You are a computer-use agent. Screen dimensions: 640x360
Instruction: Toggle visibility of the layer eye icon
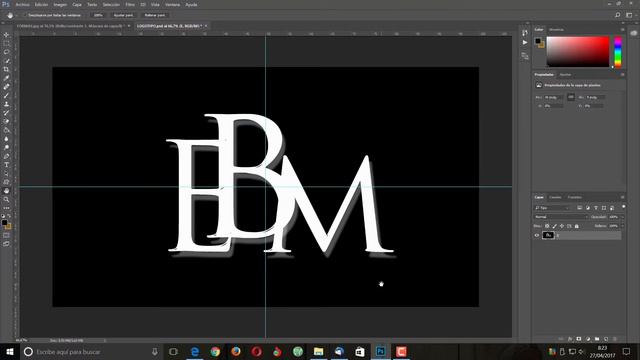[537, 235]
